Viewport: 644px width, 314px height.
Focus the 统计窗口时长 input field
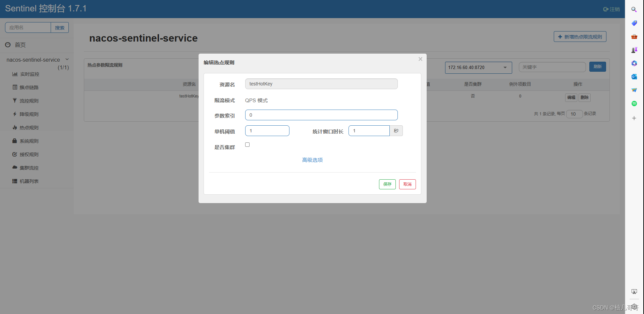click(x=369, y=131)
